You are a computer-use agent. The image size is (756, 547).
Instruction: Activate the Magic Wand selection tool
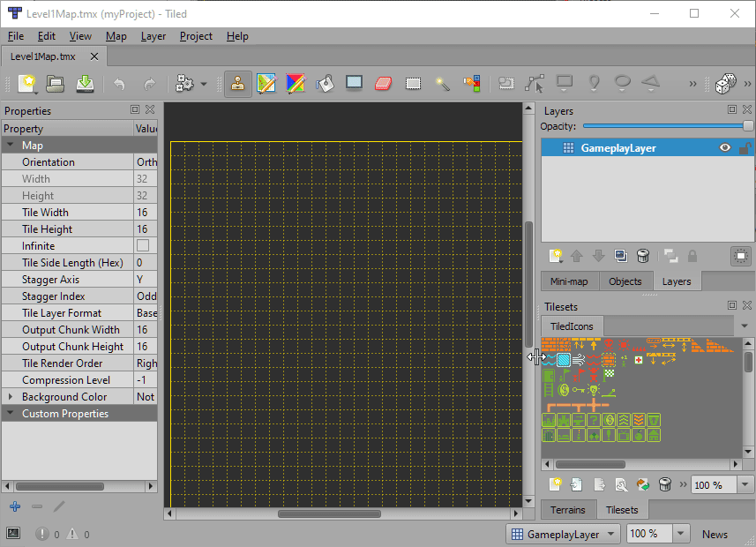(443, 84)
